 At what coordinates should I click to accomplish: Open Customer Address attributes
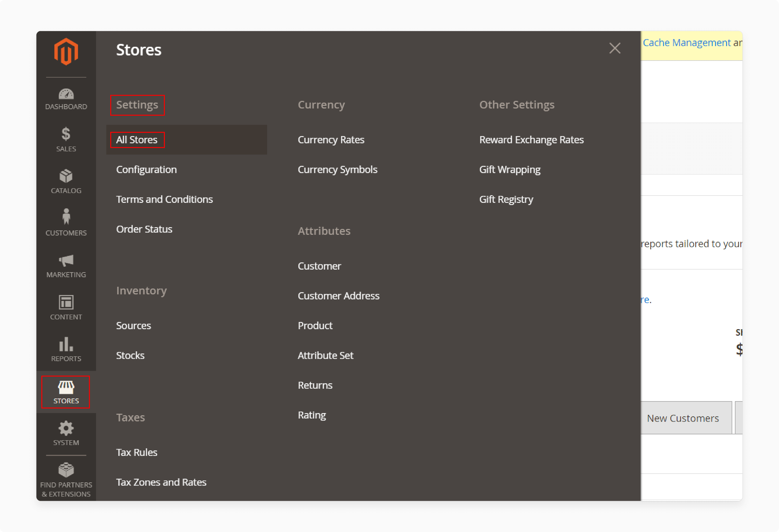point(339,296)
